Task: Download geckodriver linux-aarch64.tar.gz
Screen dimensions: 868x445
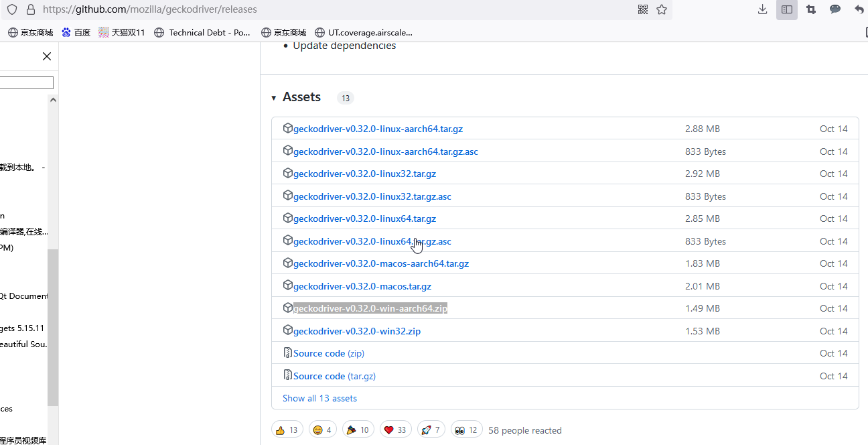Action: pyautogui.click(x=378, y=129)
